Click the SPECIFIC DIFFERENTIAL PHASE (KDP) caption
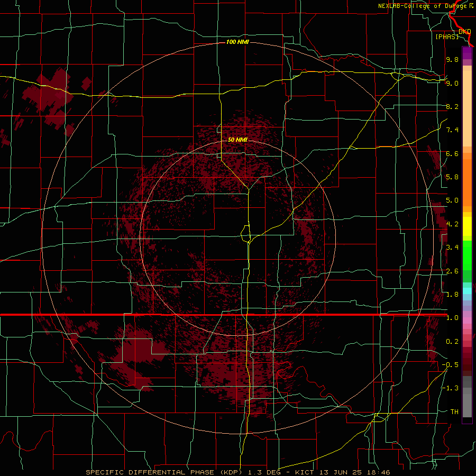The height and width of the screenshot is (476, 476). pos(163,472)
